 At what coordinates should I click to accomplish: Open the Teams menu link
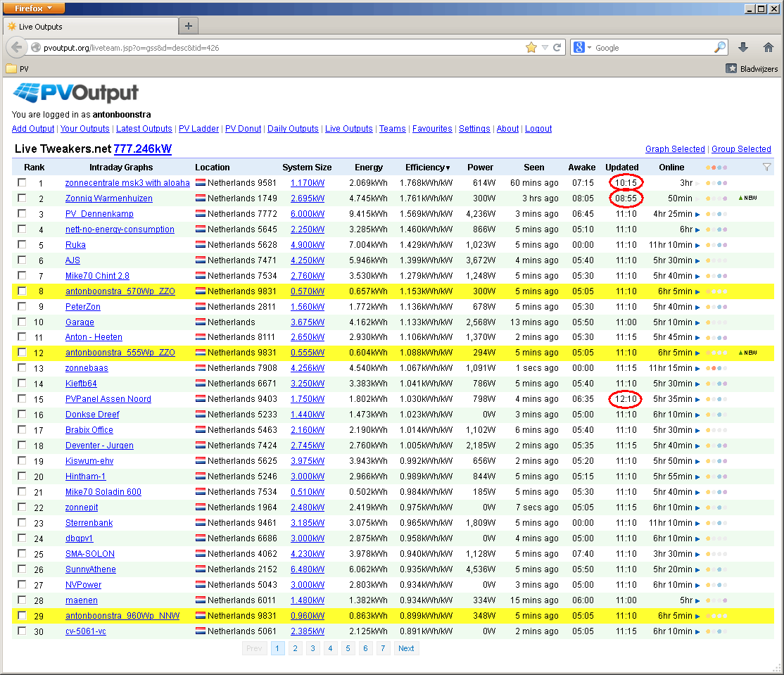[x=393, y=129]
